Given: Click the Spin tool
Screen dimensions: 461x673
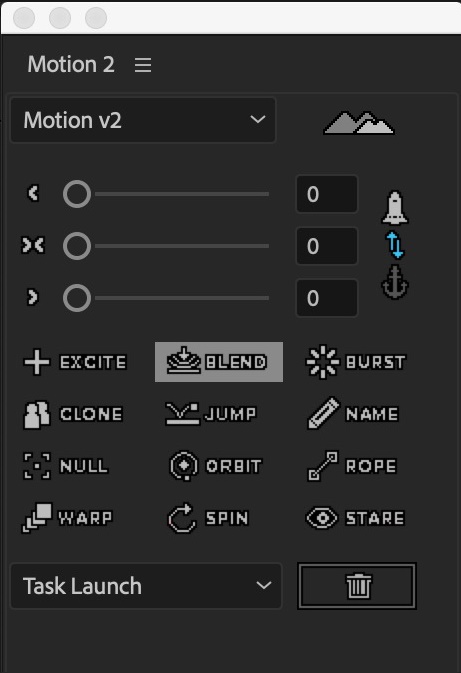Looking at the screenshot, I should 208,518.
